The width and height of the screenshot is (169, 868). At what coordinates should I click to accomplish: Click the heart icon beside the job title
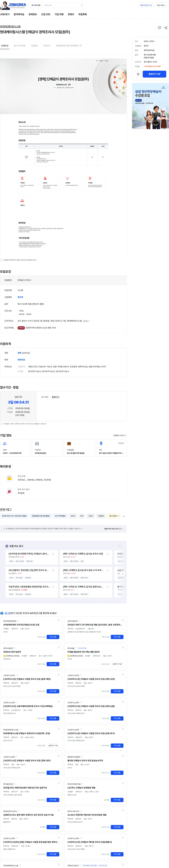click(x=159, y=28)
